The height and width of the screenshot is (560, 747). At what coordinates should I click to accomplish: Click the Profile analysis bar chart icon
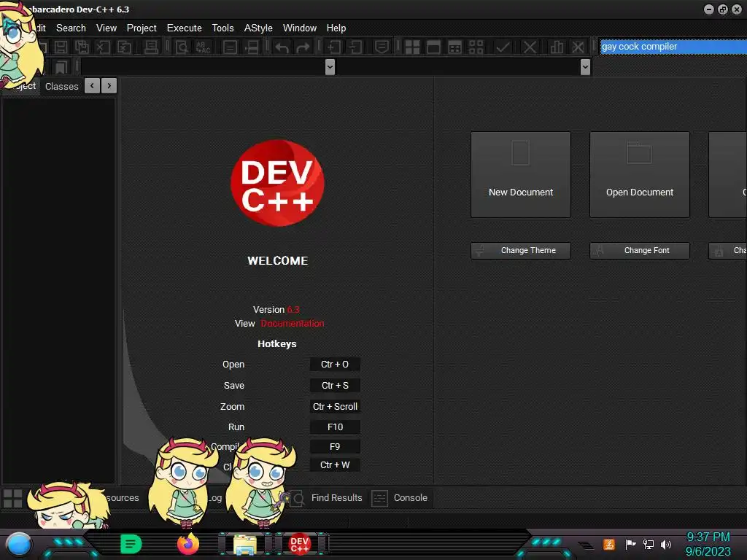557,47
